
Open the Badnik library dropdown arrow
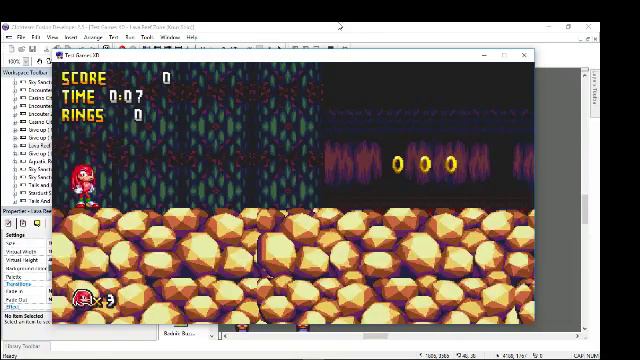pos(211,336)
